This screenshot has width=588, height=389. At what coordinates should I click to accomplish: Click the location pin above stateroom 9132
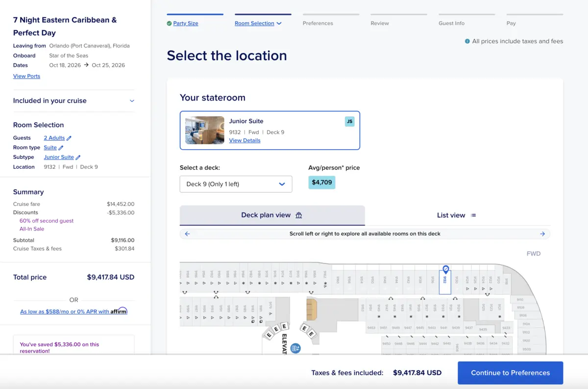tap(445, 269)
